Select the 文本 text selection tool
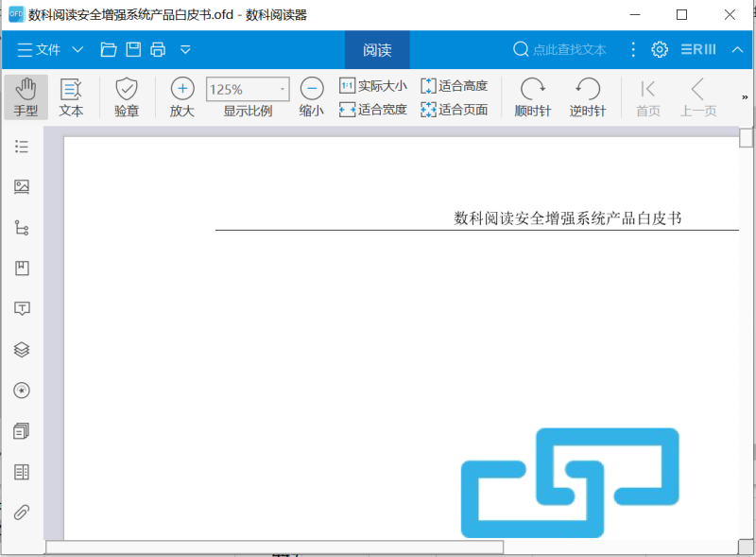The height and width of the screenshot is (557, 756). 71,97
